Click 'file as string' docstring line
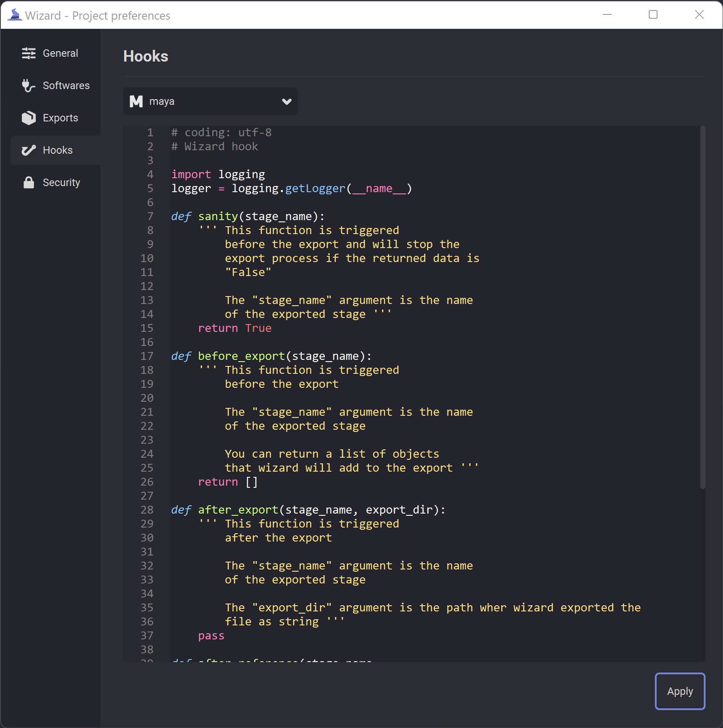Viewport: 723px width, 728px height. [285, 621]
